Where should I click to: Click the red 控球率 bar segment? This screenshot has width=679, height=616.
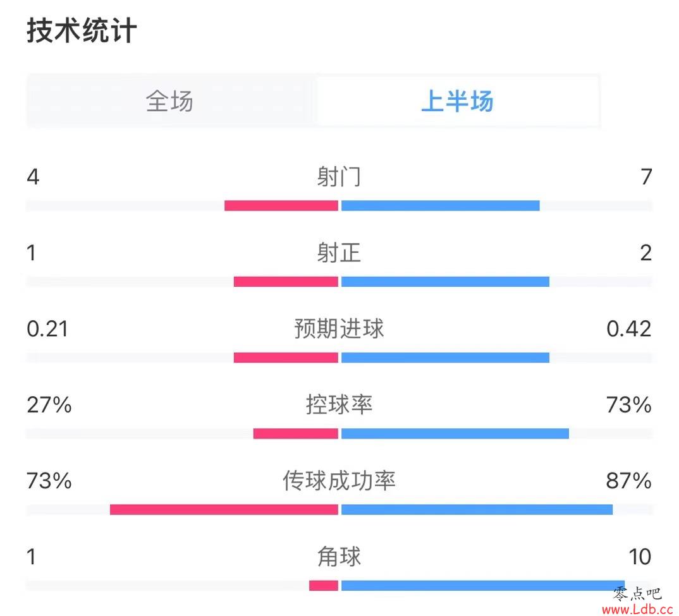coord(296,433)
